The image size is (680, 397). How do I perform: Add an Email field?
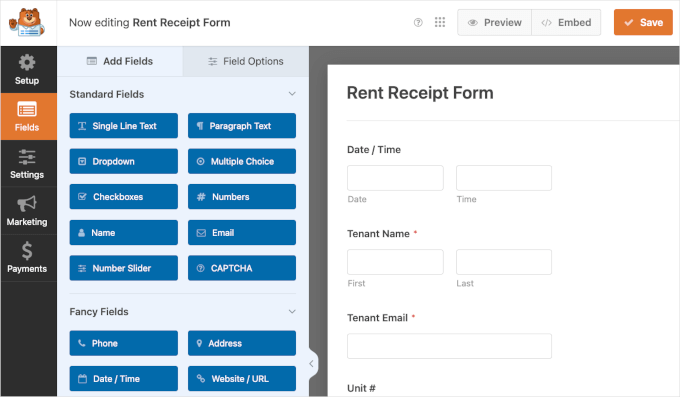pos(242,233)
